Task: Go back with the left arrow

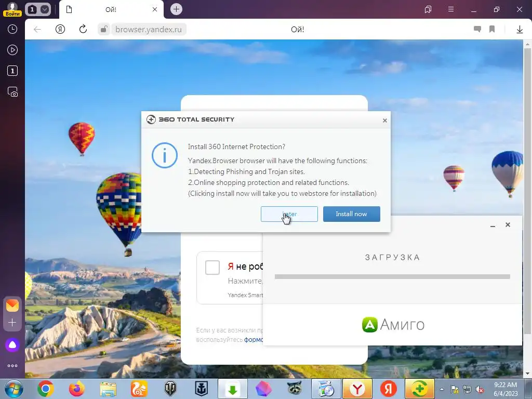Action: [37, 30]
